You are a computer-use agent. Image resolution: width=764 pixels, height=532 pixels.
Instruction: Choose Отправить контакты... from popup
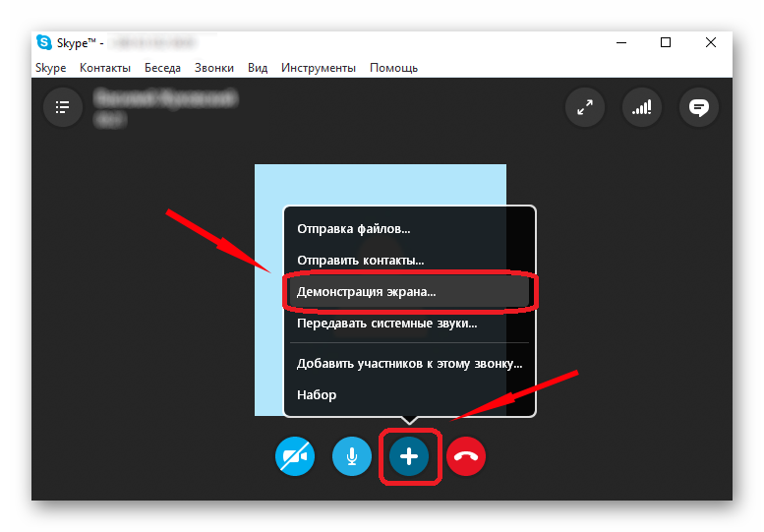click(x=409, y=261)
